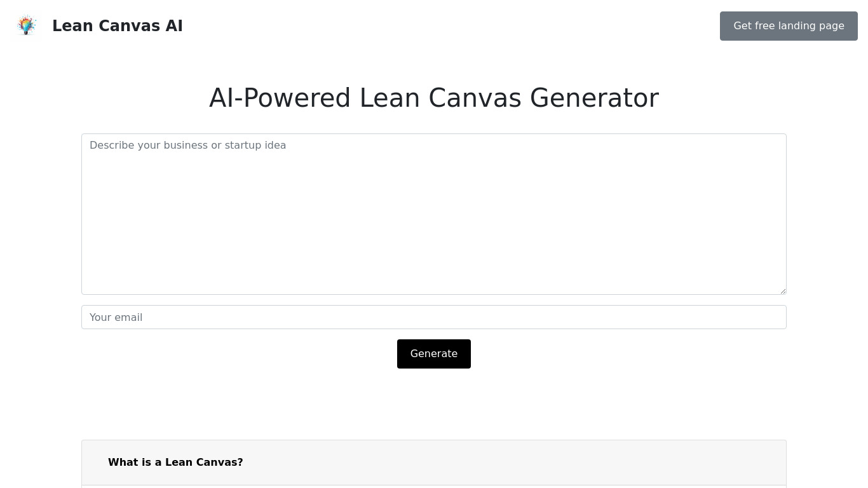The height and width of the screenshot is (488, 868).
Task: Open the Lean Canvas AI brand title
Action: (x=117, y=26)
